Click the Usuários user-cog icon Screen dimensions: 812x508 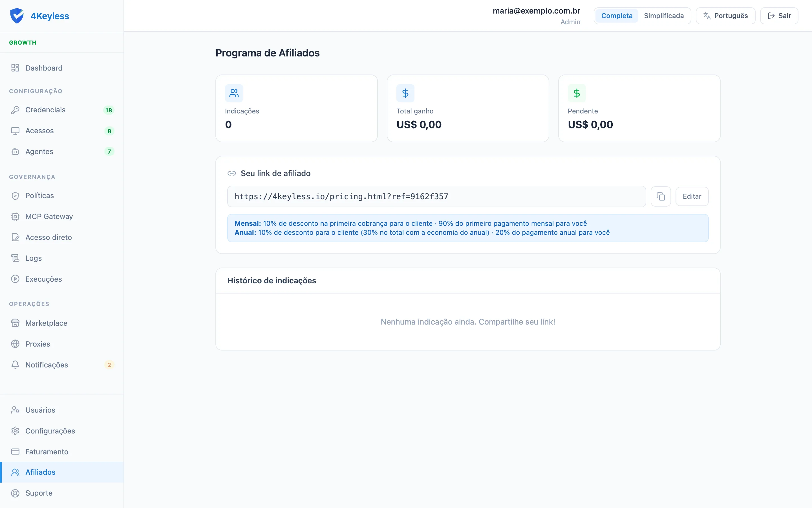click(15, 410)
